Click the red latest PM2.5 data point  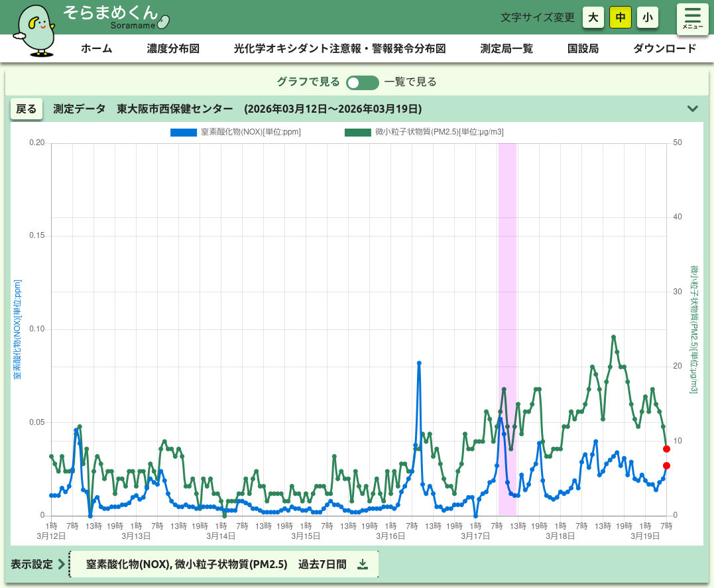pyautogui.click(x=666, y=449)
